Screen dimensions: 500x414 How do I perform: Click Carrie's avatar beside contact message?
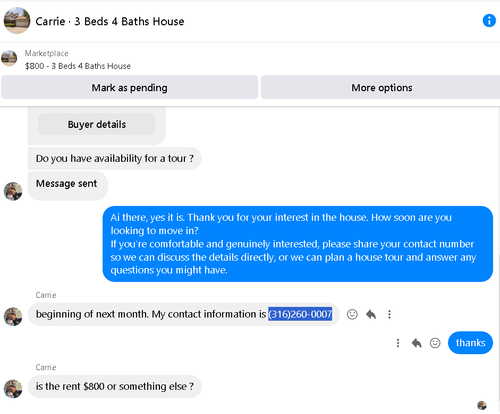(x=13, y=316)
